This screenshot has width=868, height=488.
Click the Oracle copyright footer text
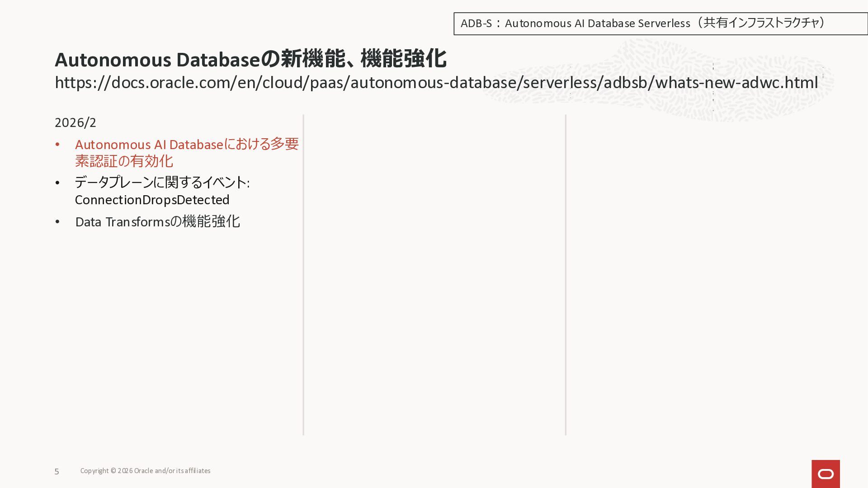point(145,471)
